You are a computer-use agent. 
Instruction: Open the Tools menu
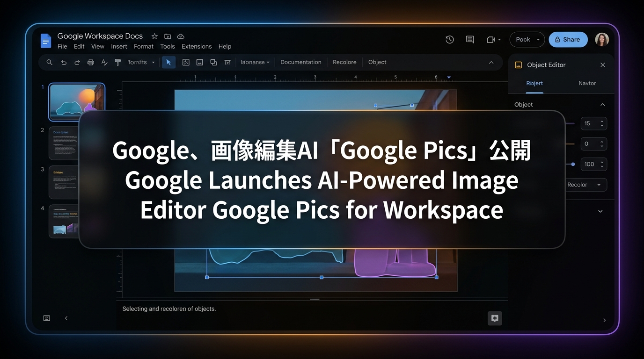click(168, 46)
